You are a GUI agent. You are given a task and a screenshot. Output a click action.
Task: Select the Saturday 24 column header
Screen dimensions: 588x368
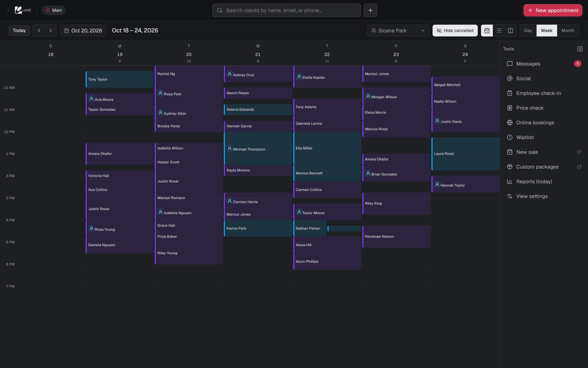465,53
